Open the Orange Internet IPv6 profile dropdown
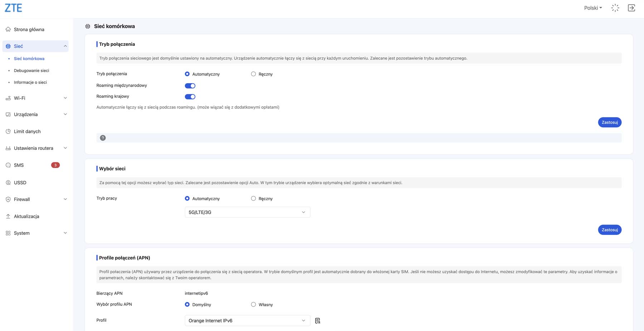The image size is (644, 331). tap(247, 321)
